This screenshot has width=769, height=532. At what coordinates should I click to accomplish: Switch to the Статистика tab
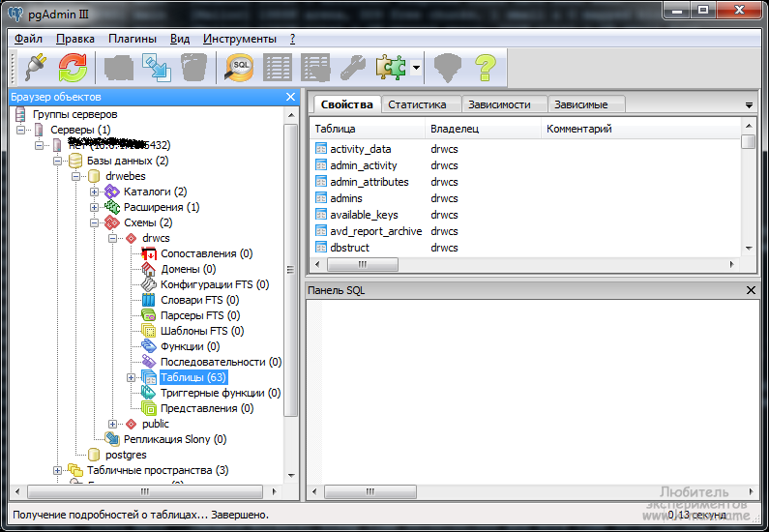tap(422, 104)
